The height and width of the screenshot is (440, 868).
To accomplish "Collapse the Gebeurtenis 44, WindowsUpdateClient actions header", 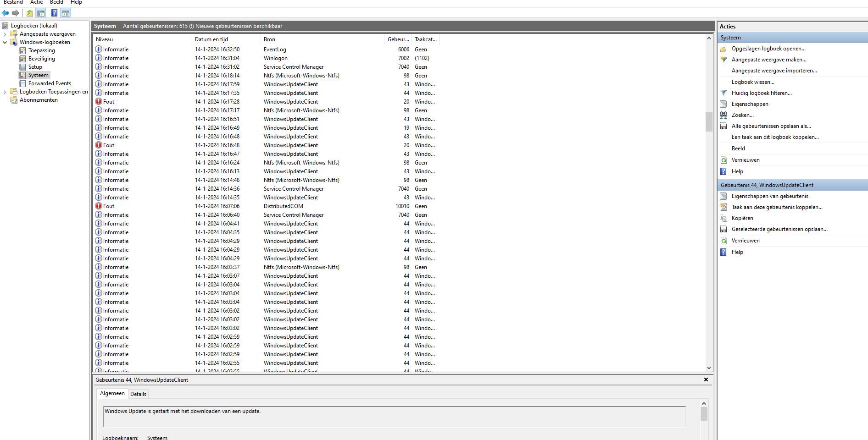I will pyautogui.click(x=792, y=185).
